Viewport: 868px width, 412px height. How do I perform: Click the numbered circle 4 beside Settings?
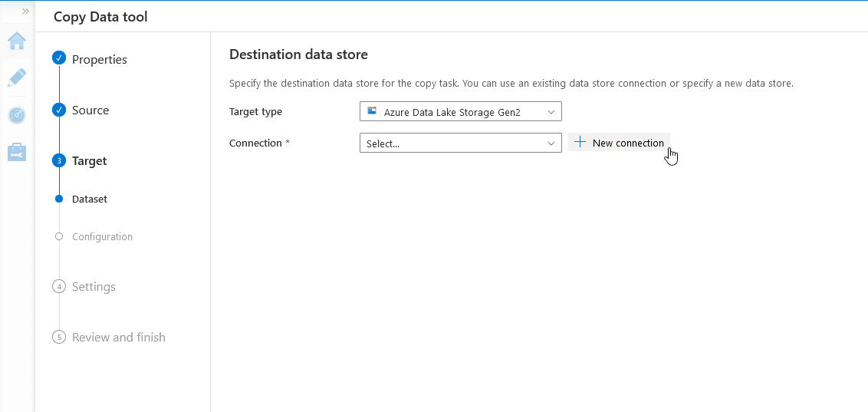[59, 287]
